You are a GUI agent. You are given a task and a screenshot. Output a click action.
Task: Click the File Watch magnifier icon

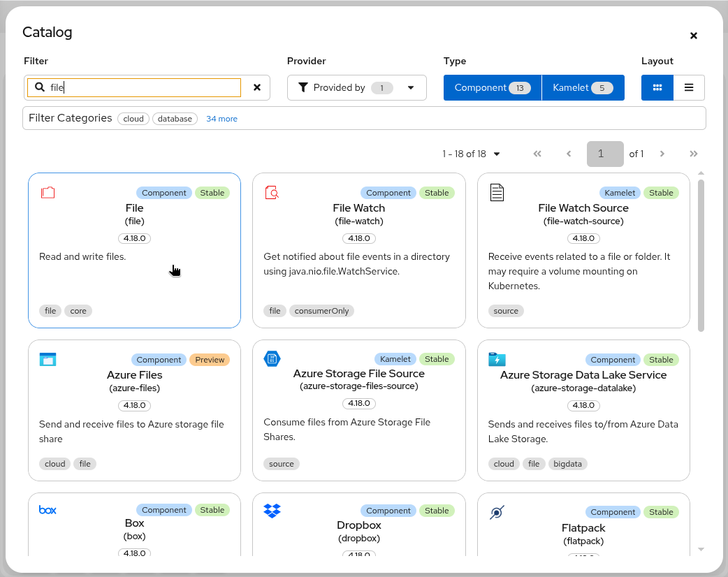[x=272, y=193]
